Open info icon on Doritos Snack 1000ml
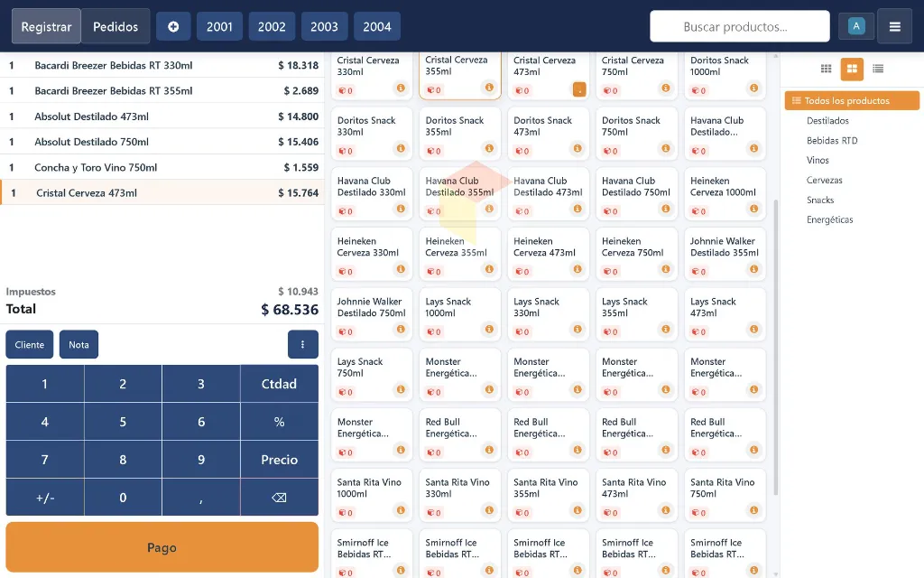This screenshot has height=578, width=924. coord(753,89)
